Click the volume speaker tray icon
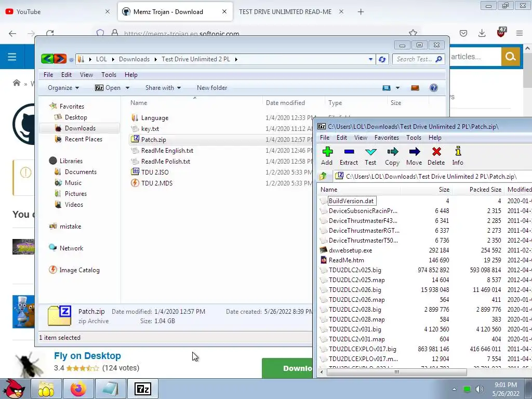The width and height of the screenshot is (532, 399). point(480,389)
